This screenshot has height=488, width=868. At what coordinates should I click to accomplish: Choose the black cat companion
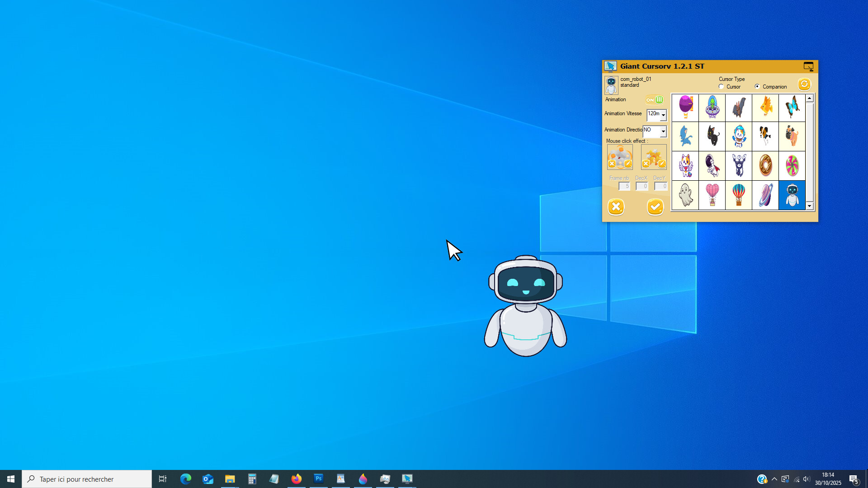pos(712,136)
